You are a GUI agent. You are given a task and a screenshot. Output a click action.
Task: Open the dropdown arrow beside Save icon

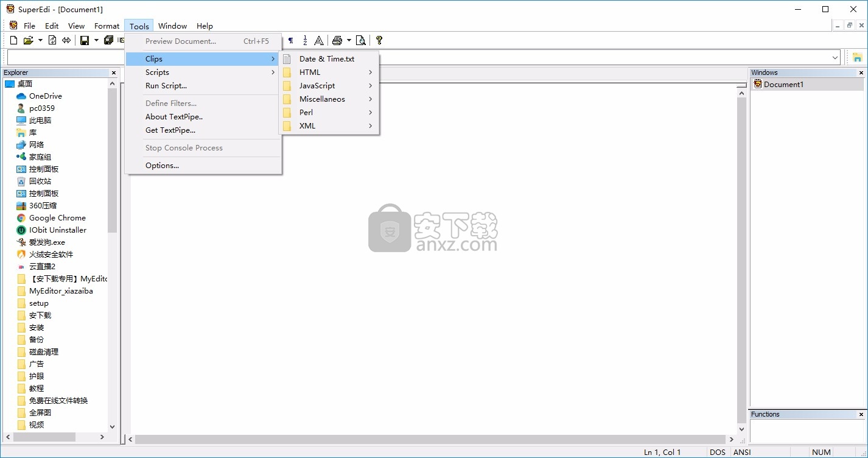tap(96, 40)
